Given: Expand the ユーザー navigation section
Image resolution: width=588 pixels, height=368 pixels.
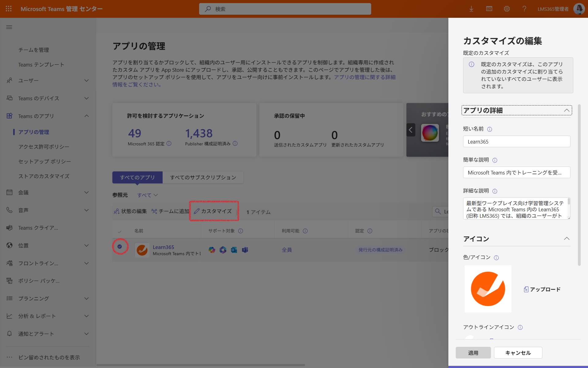Looking at the screenshot, I should point(87,81).
